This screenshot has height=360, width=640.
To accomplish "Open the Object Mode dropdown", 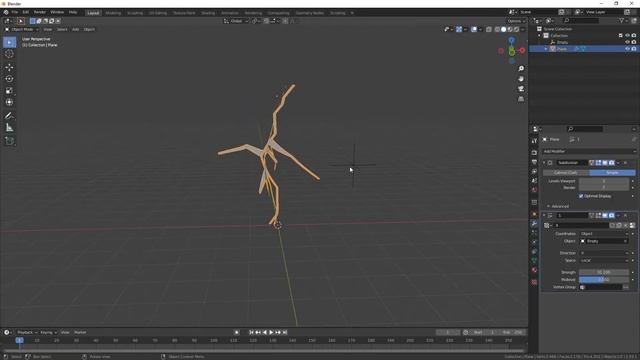I will [x=22, y=29].
